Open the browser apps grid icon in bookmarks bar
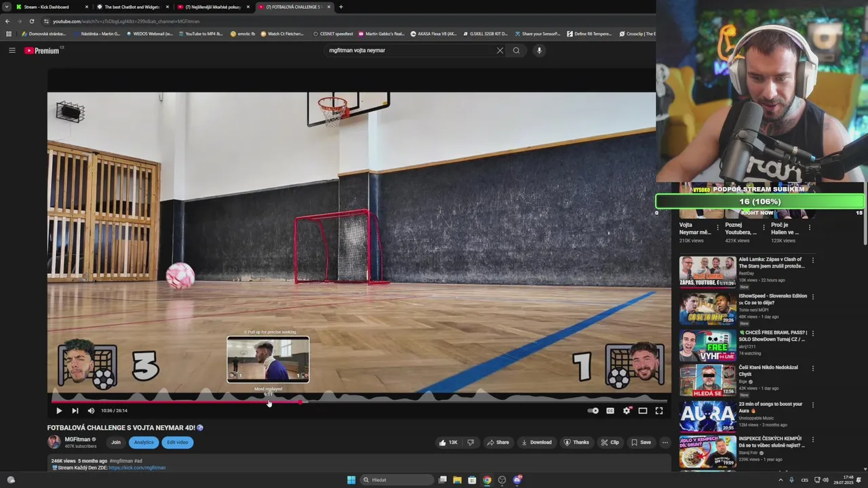Image resolution: width=868 pixels, height=488 pixels. (9, 33)
